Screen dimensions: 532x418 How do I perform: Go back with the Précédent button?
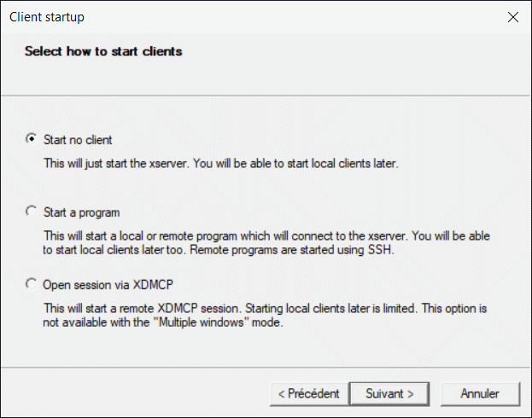[x=308, y=393]
